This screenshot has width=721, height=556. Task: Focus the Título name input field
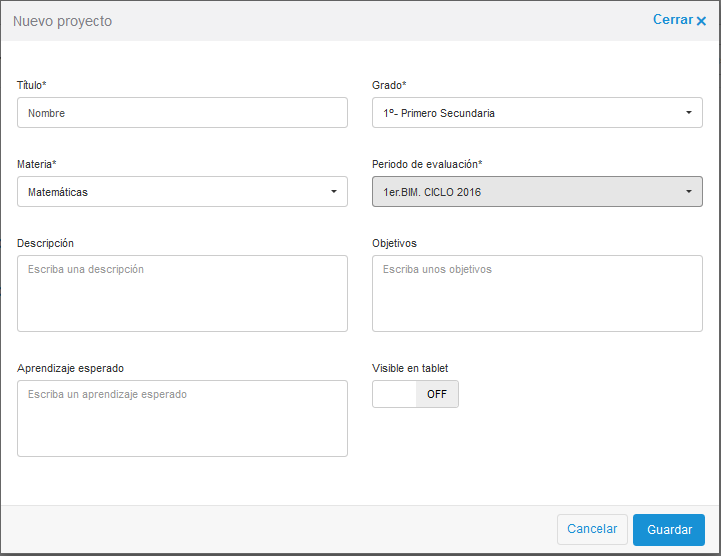tap(182, 113)
